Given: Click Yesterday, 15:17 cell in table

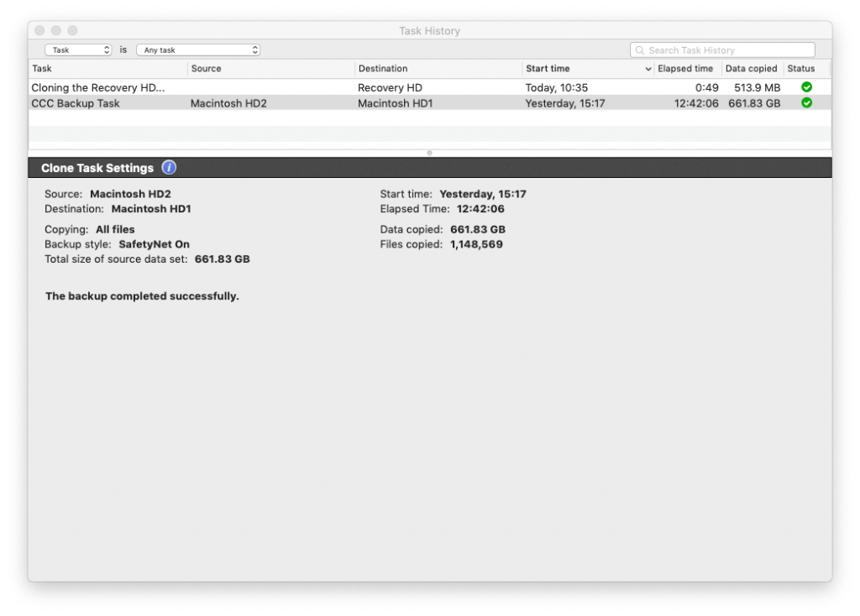Looking at the screenshot, I should 565,103.
